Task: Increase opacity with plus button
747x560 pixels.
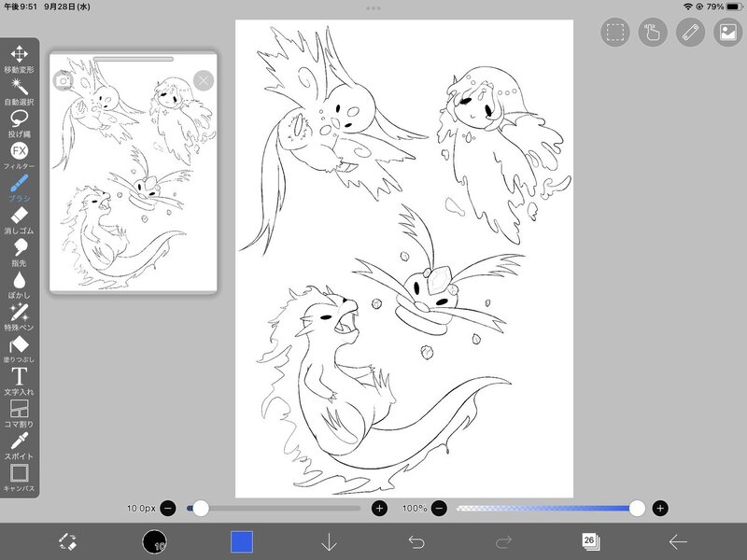Action: click(660, 508)
